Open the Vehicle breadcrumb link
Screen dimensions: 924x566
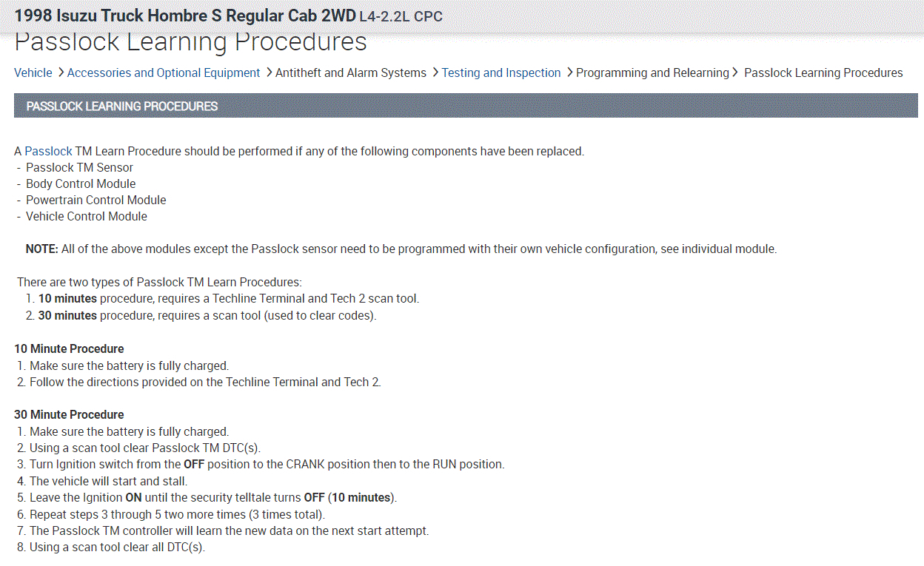coord(33,73)
